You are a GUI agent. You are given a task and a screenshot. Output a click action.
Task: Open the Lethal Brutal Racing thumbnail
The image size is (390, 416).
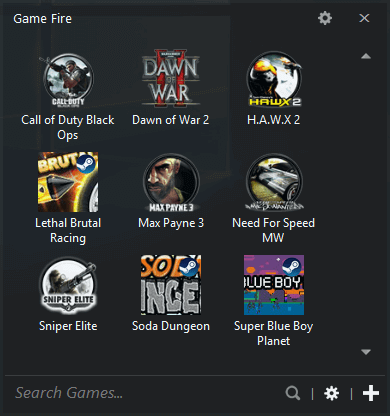[x=68, y=182]
